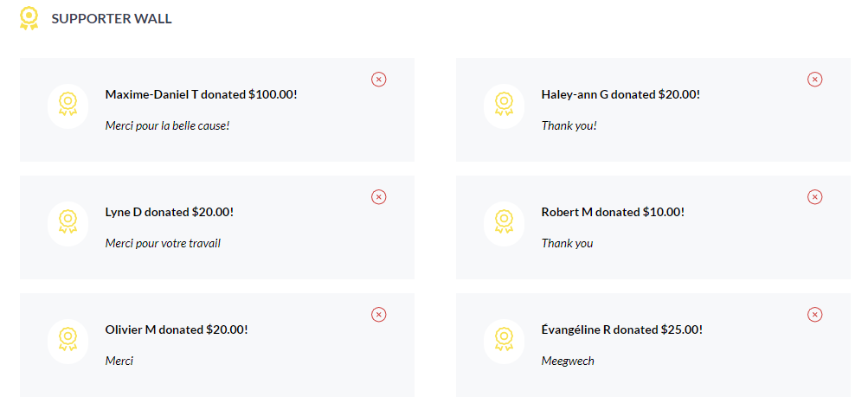Remove Haley-ann G's donation card

click(815, 80)
